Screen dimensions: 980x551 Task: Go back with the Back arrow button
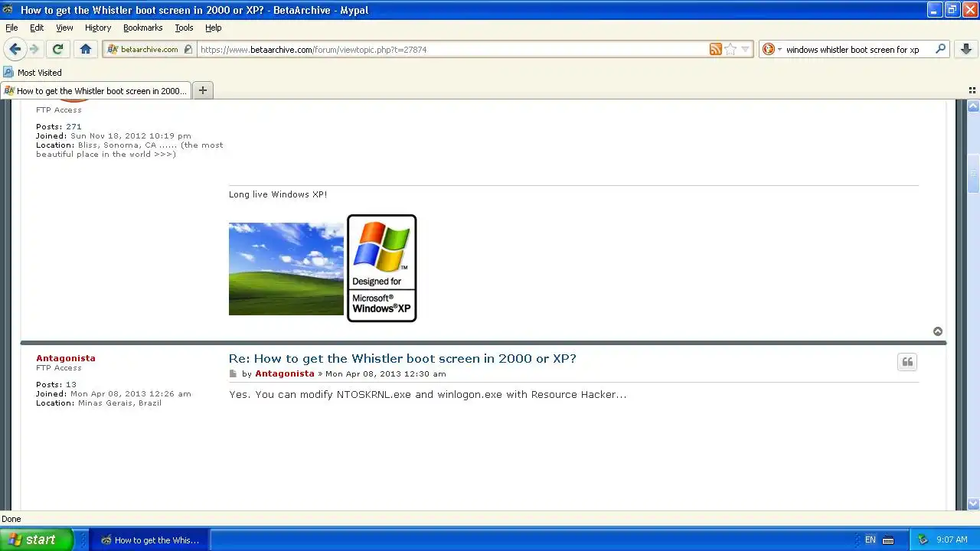click(15, 49)
